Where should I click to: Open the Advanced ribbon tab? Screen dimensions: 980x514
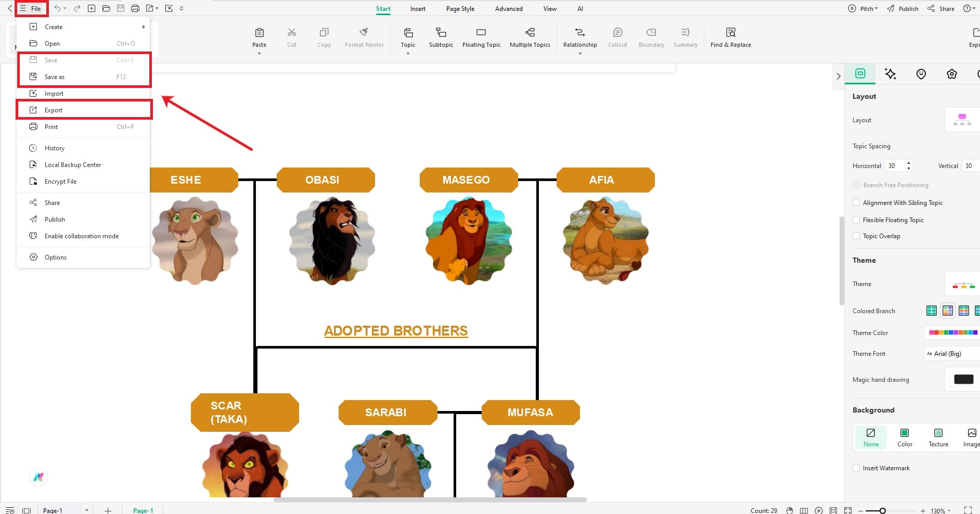pyautogui.click(x=509, y=8)
